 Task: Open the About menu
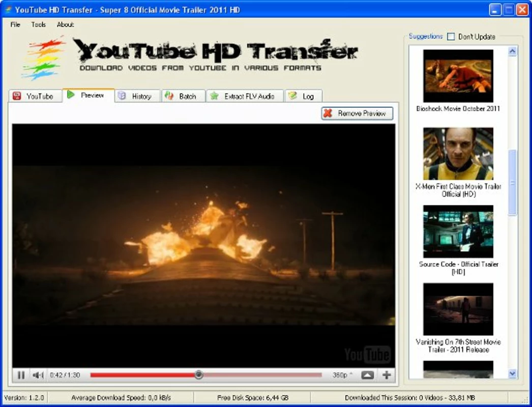tap(65, 24)
